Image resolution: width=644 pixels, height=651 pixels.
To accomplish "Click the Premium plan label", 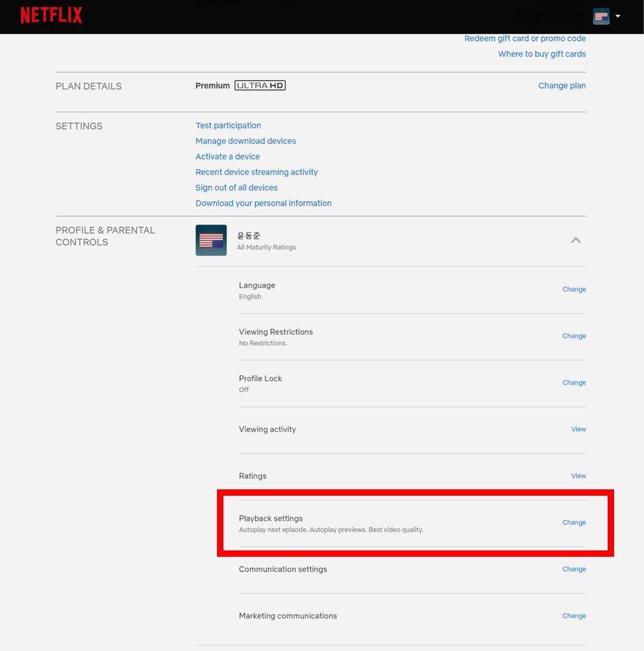I will 213,85.
